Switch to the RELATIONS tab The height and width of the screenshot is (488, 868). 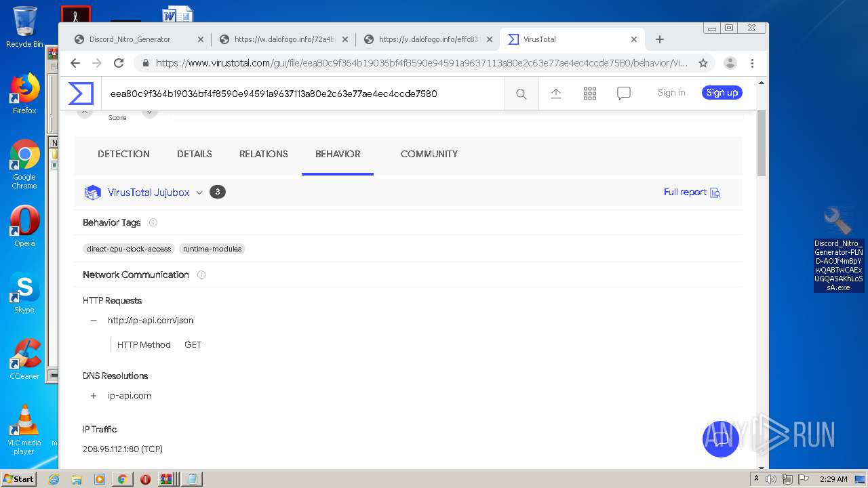point(264,154)
